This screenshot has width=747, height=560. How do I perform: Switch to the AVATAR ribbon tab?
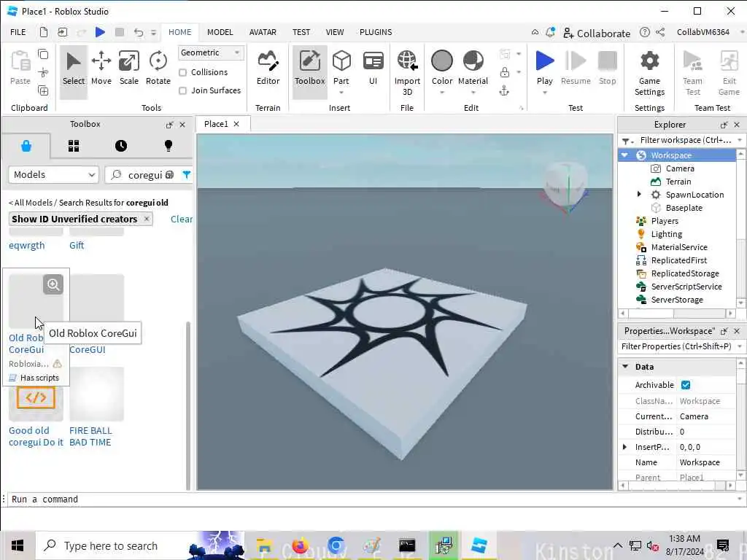pos(263,32)
